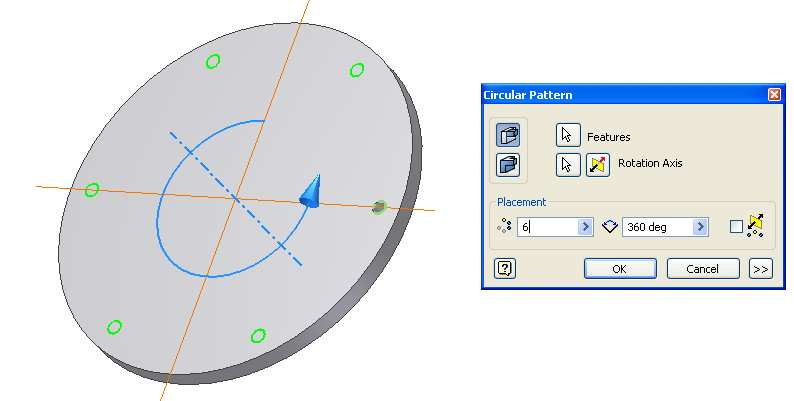Image resolution: width=794 pixels, height=401 pixels.
Task: Select the Pattern individual features icon
Action: [508, 135]
